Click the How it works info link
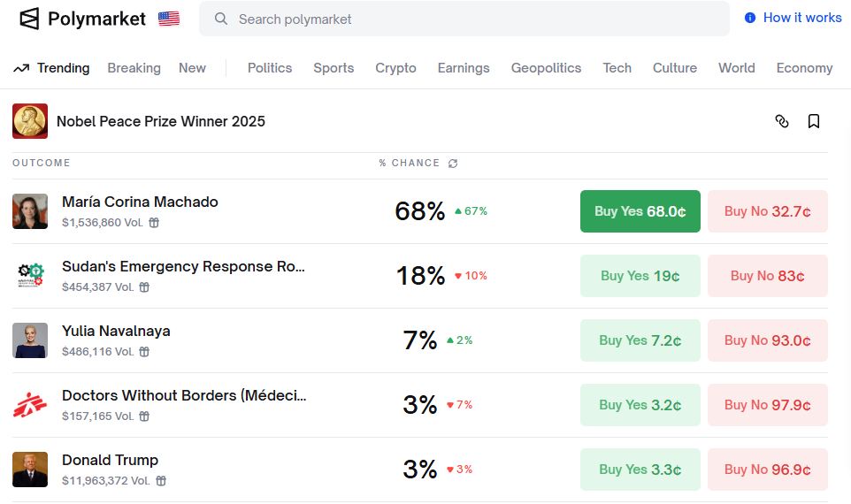This screenshot has height=504, width=851. point(793,18)
